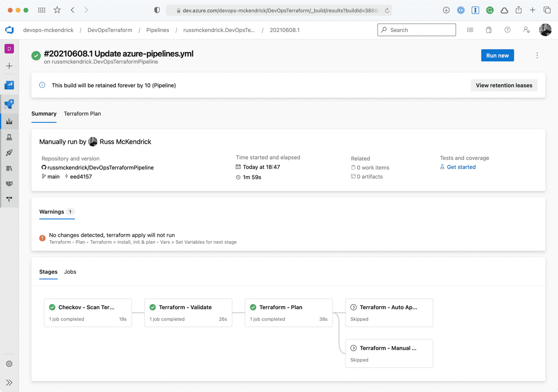Open the Terraform - Plan stage card
558x392 pixels.
click(x=288, y=312)
